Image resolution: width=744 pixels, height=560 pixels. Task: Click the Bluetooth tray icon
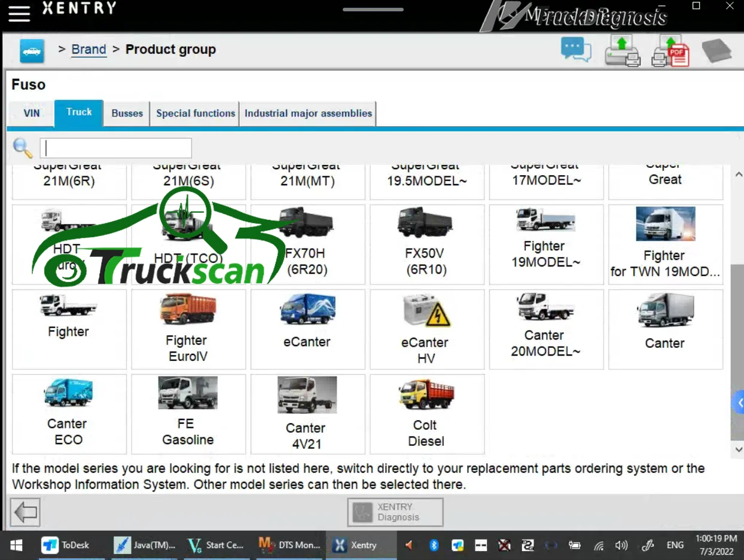(434, 545)
